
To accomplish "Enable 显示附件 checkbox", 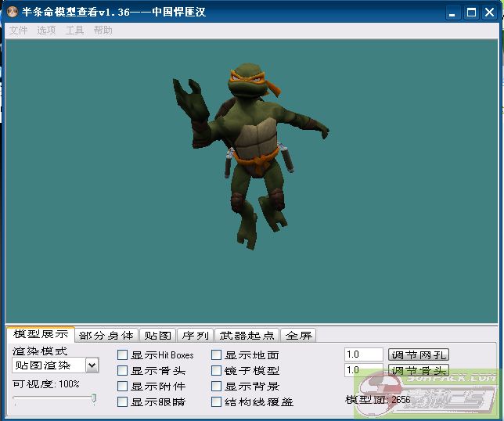I will pyautogui.click(x=122, y=386).
